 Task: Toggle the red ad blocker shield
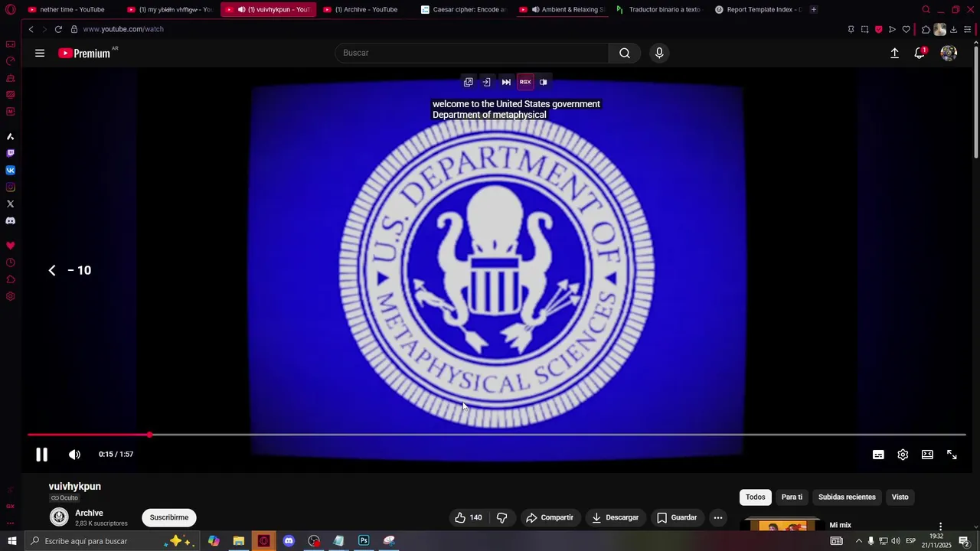pyautogui.click(x=878, y=29)
